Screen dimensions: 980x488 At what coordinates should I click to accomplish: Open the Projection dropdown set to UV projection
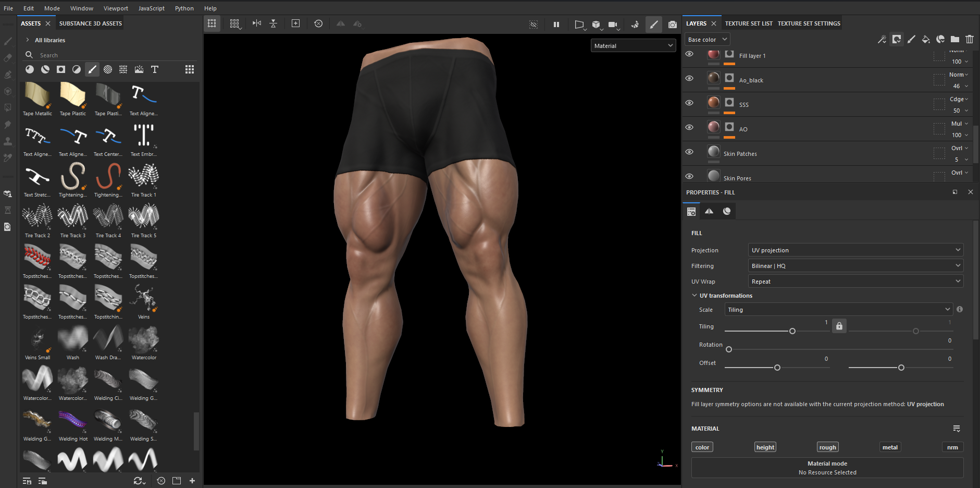pyautogui.click(x=855, y=250)
